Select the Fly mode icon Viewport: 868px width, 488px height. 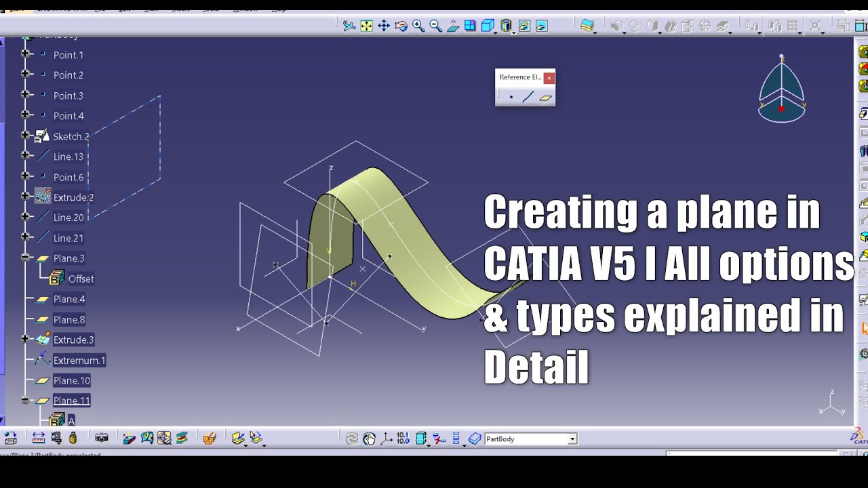coord(349,26)
